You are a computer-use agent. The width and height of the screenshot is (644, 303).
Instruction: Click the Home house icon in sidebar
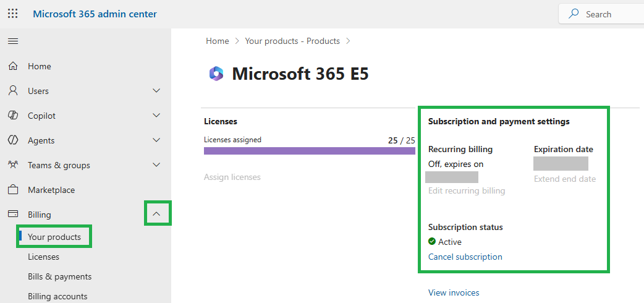[x=13, y=66]
